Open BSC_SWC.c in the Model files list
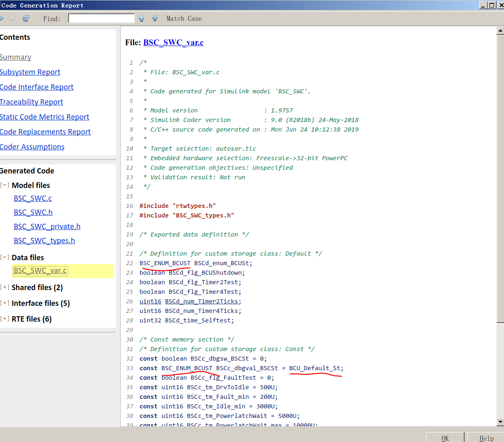The height and width of the screenshot is (442, 504). click(33, 198)
